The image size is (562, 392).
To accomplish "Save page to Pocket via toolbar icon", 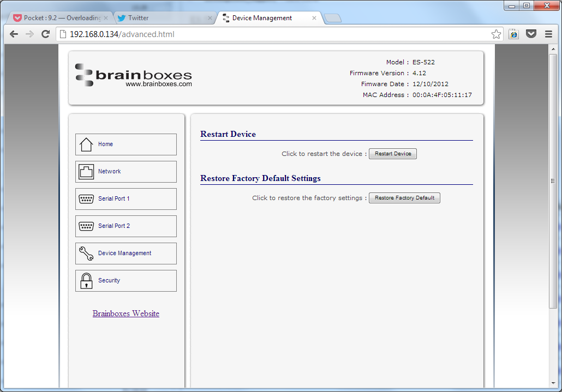I will click(530, 34).
